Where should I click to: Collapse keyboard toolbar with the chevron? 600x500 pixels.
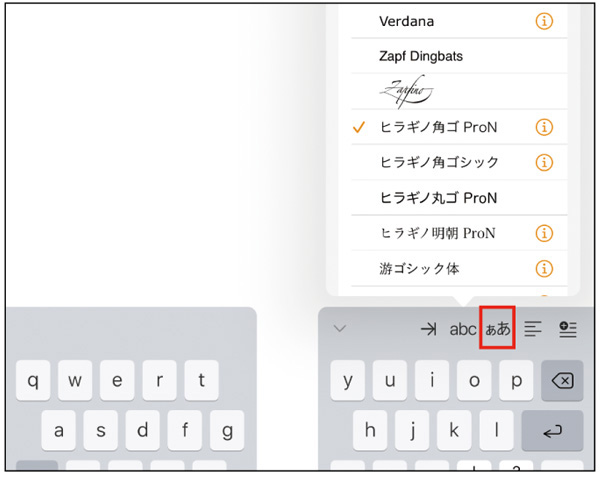(x=340, y=328)
